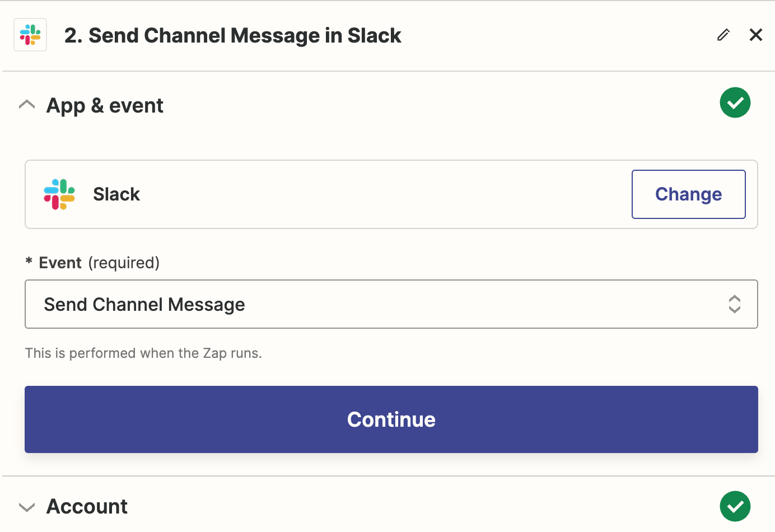Close the step editor with the X icon
This screenshot has width=775, height=532.
pos(756,35)
